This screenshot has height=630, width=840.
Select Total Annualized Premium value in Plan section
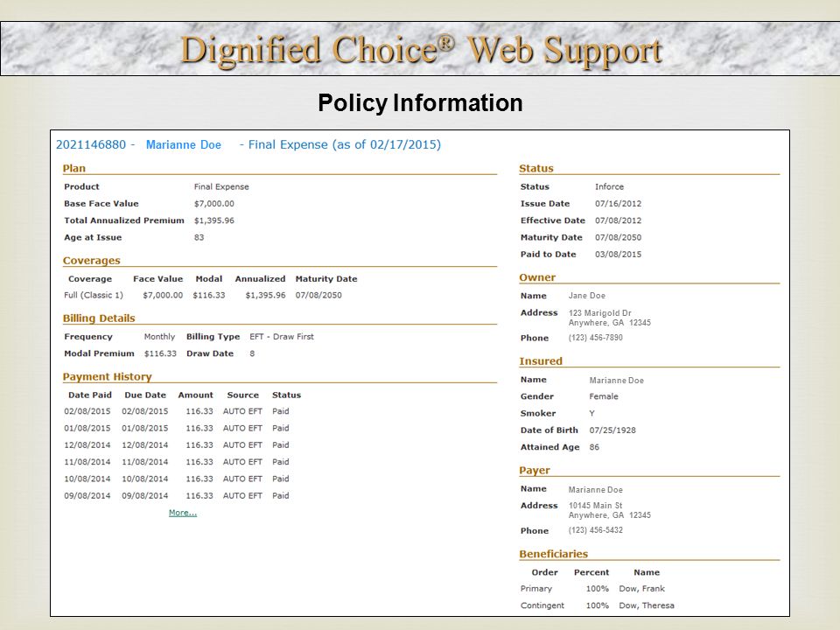(214, 220)
